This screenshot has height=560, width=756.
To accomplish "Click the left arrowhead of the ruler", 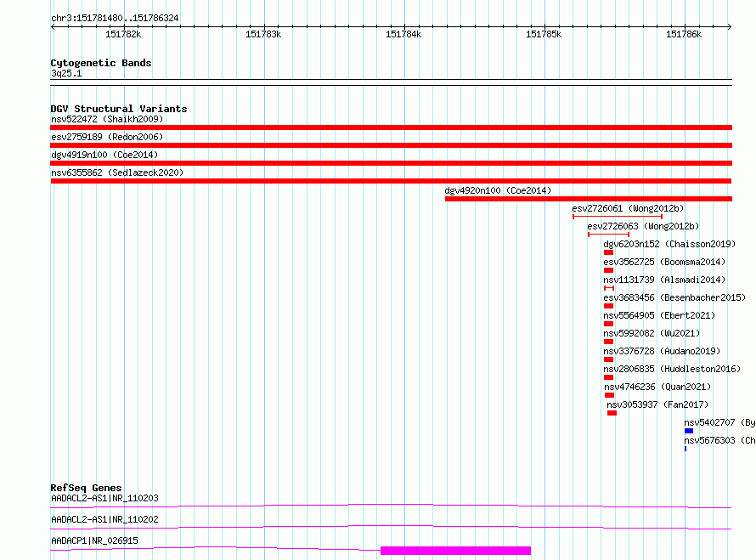I will click(53, 26).
